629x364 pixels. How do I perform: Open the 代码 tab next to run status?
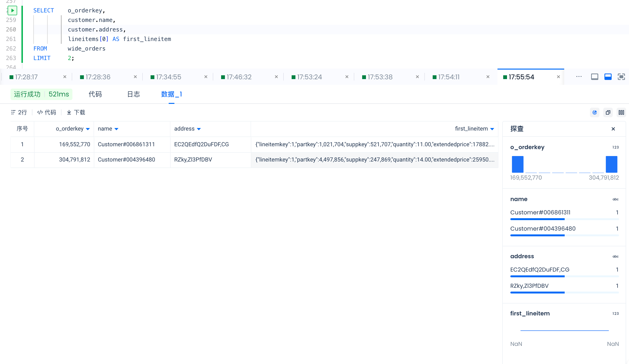(95, 94)
